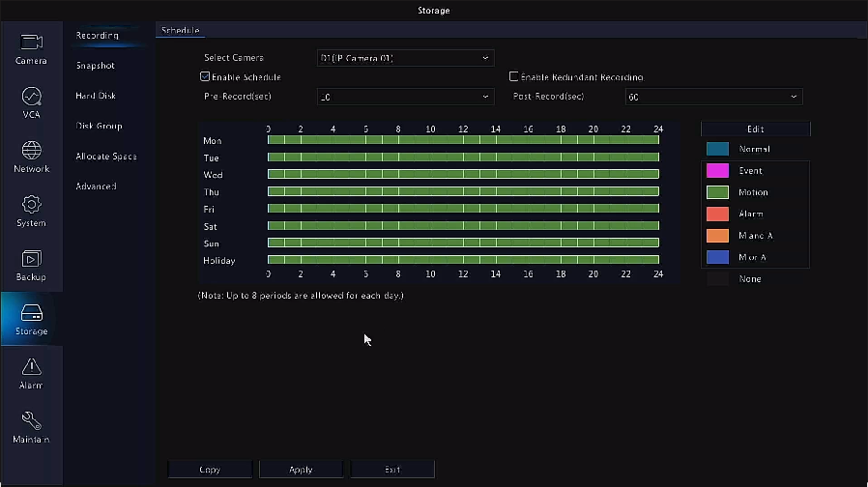868x487 pixels.
Task: Uncheck the Enable Schedule checkbox
Action: (205, 76)
